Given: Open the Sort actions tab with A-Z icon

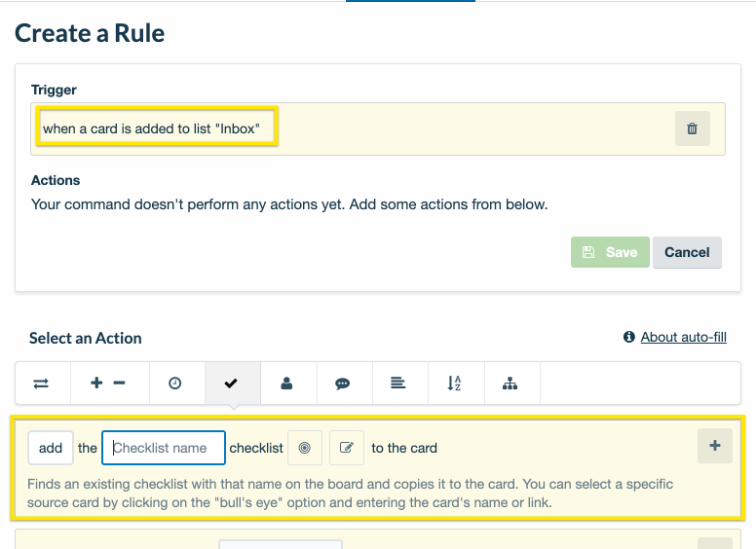Looking at the screenshot, I should pyautogui.click(x=456, y=384).
